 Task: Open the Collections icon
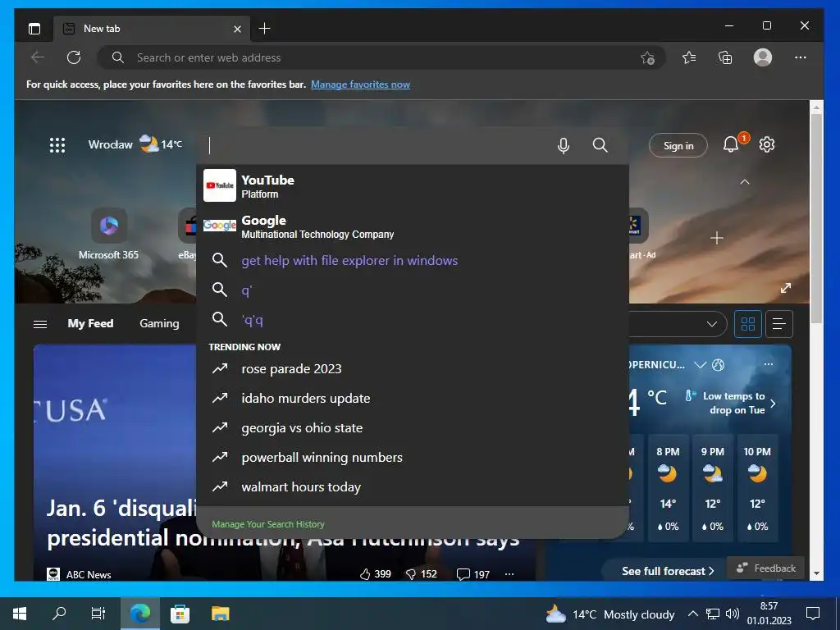725,57
